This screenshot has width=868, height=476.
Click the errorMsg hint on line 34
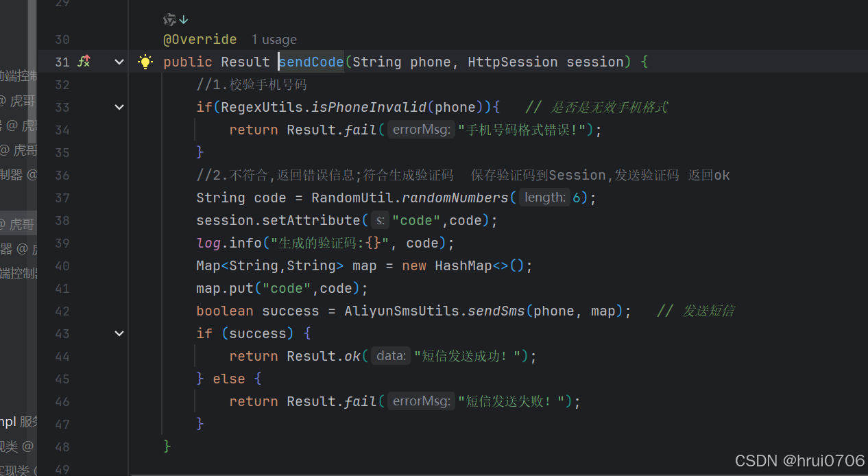[421, 130]
